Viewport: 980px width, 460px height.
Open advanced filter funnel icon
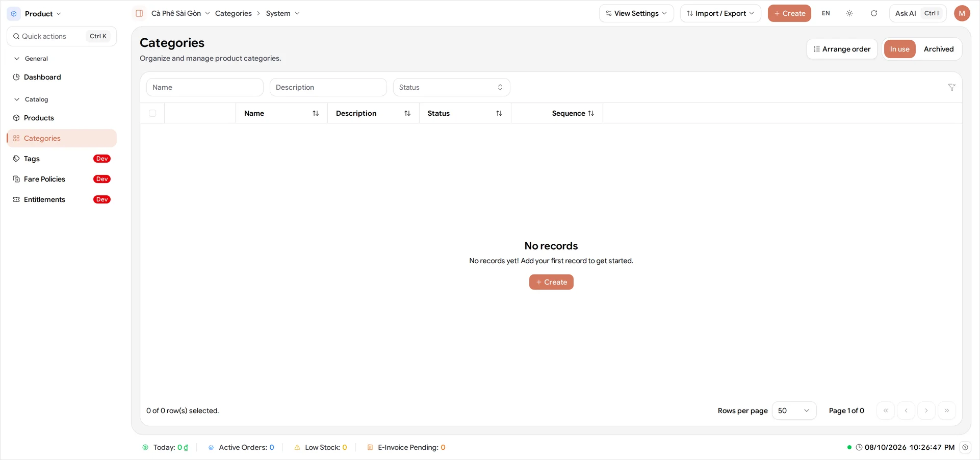tap(951, 87)
